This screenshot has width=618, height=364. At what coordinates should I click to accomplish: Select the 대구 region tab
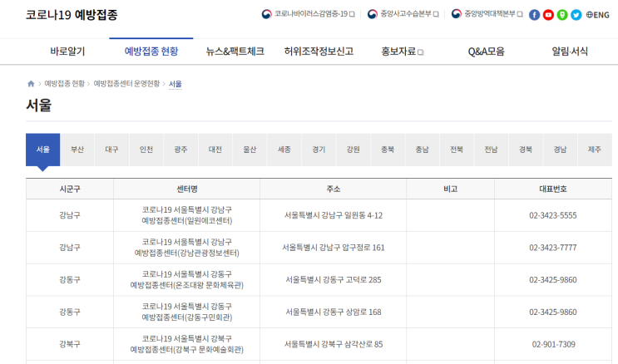(112, 150)
